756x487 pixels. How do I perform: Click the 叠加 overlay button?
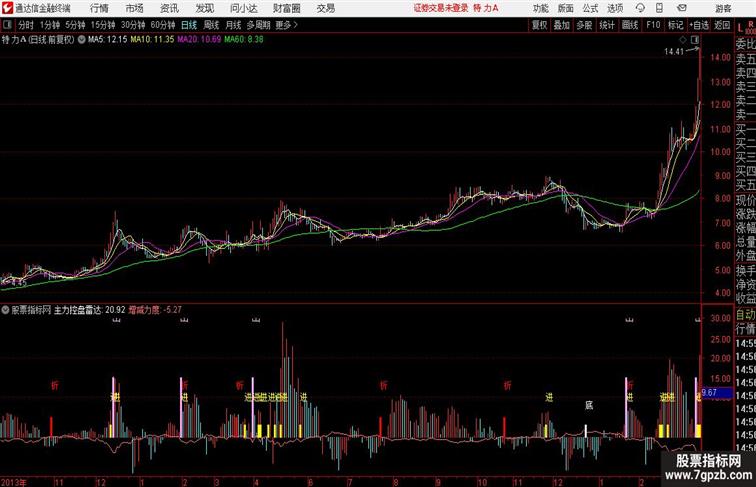562,25
